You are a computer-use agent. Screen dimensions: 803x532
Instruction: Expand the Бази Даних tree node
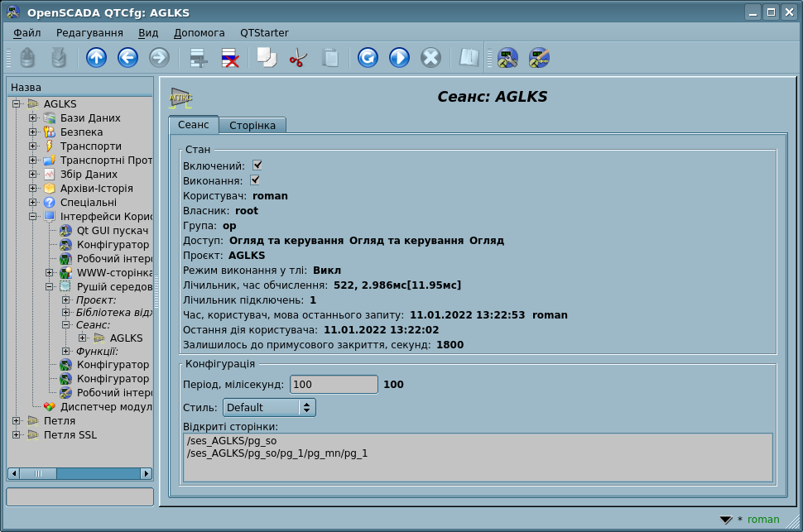[x=32, y=118]
